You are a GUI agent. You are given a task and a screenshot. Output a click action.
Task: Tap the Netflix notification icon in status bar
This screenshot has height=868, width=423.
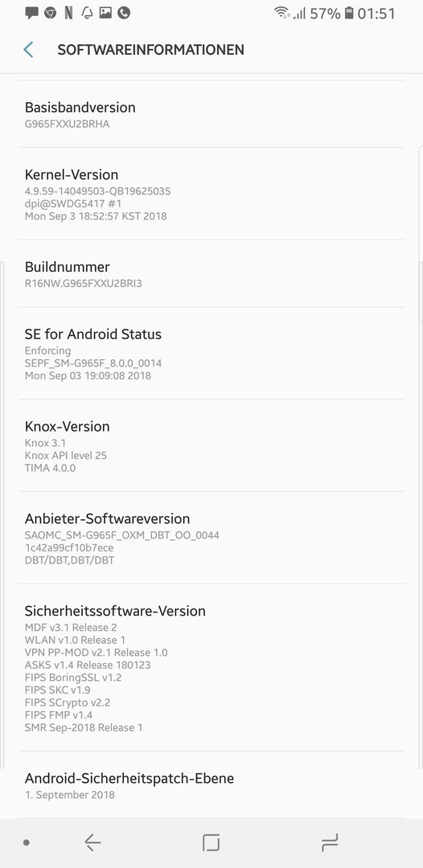[68, 13]
